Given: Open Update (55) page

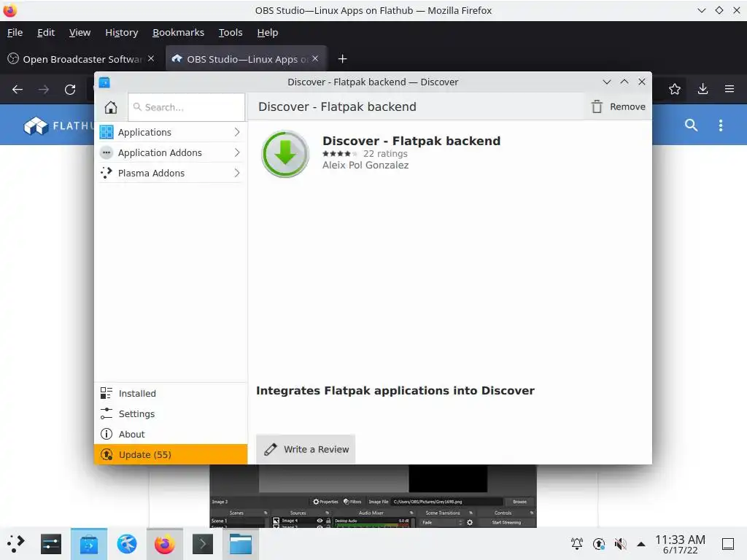Looking at the screenshot, I should [x=171, y=455].
